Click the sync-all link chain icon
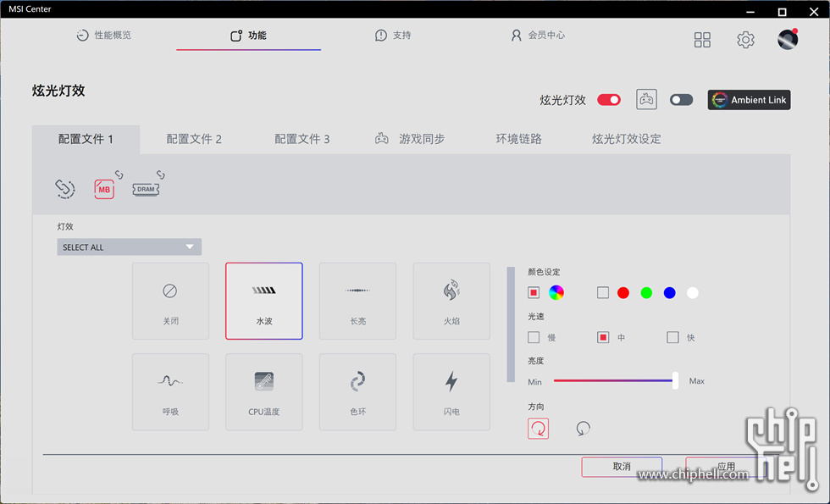Viewport: 830px width, 504px height. 65,189
